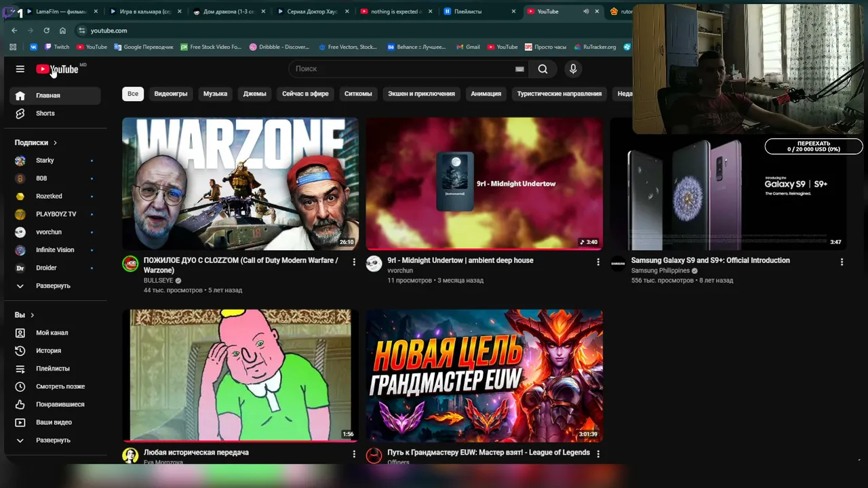Select the Видеоигры filter chip

pyautogui.click(x=171, y=94)
